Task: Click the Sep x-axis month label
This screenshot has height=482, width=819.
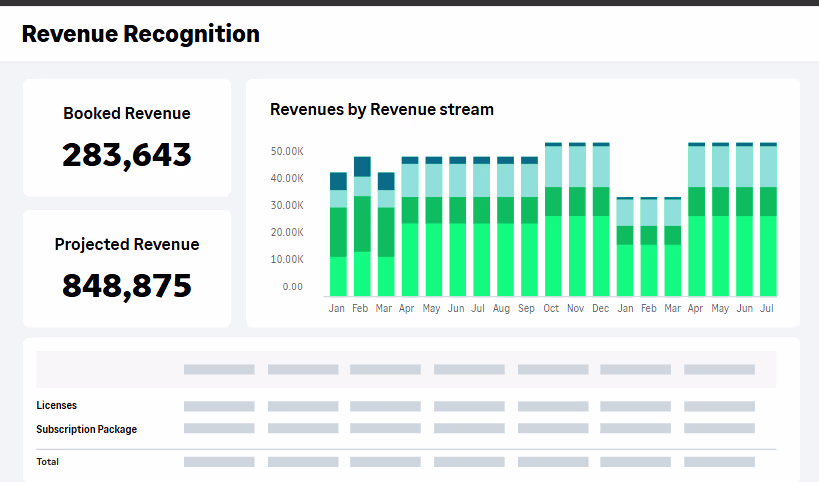Action: [x=529, y=309]
